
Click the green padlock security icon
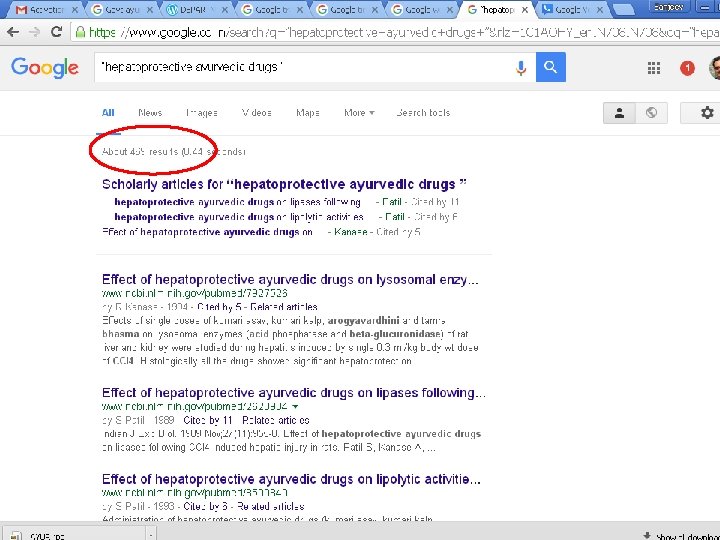point(80,32)
